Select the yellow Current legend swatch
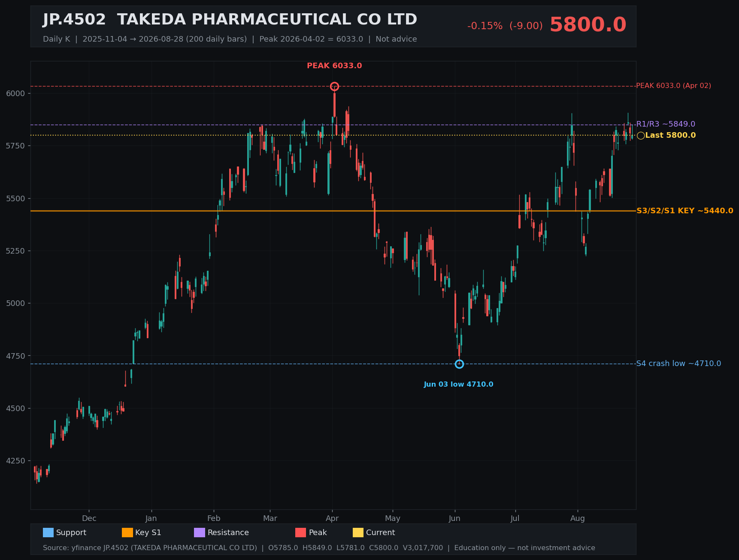Image resolution: width=739 pixels, height=560 pixels. click(x=358, y=533)
